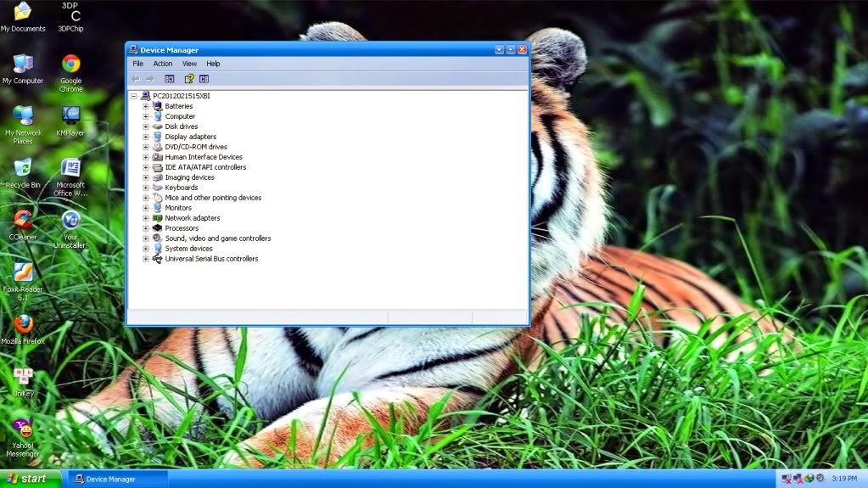Open the View menu
The height and width of the screenshot is (488, 868).
point(189,64)
